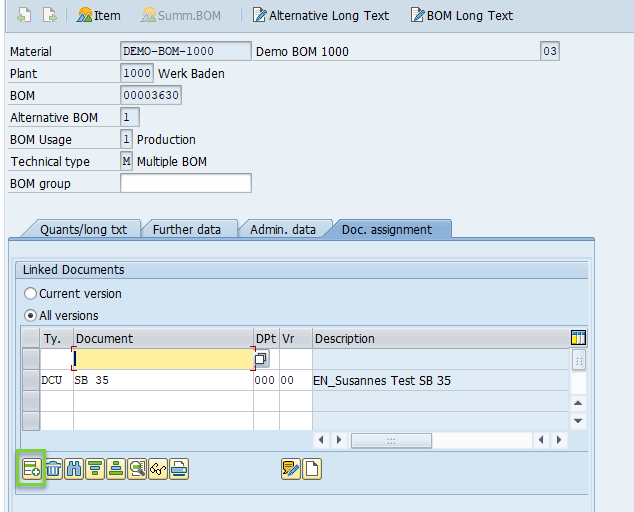Click the insert row icon
This screenshot has height=512, width=634.
[x=32, y=469]
